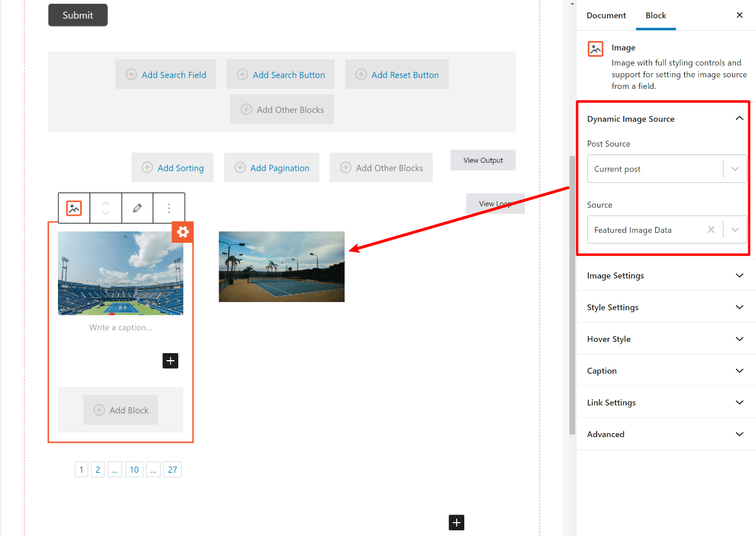Open the three-dot more options menu
Viewport: 756px width, 536px height.
169,208
